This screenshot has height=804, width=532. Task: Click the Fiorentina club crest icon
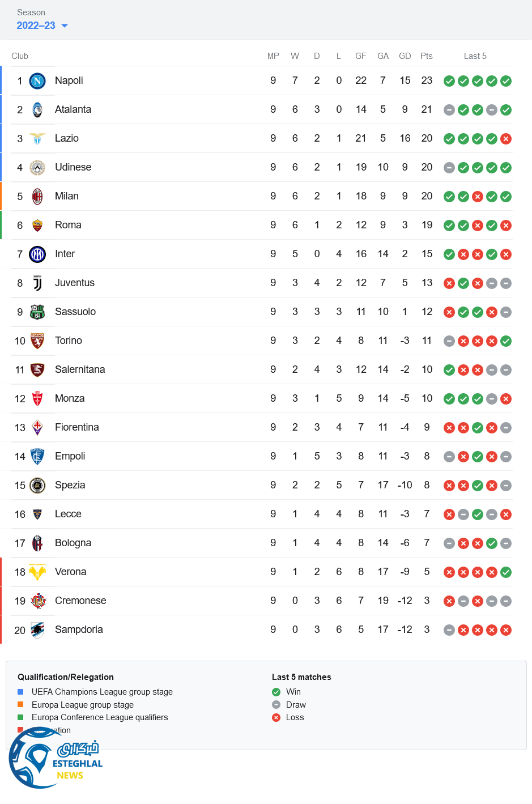point(37,428)
